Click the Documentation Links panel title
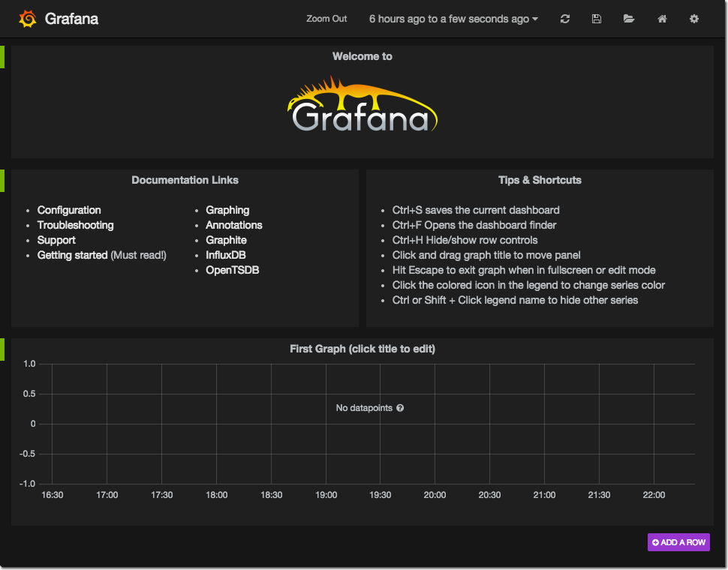Screen dimensions: 728x570 185,180
